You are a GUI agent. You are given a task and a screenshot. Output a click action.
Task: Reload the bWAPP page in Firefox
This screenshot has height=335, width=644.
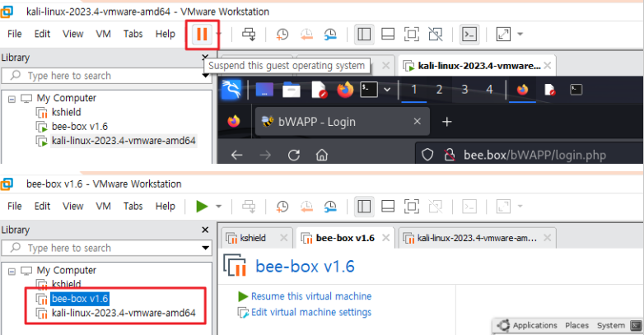click(293, 156)
